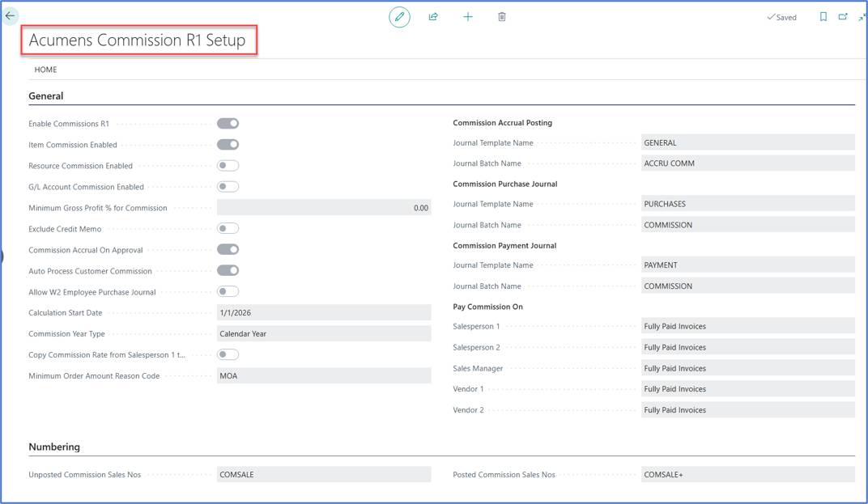The height and width of the screenshot is (504, 868).
Task: Click the Calculation Start Date label
Action: pyautogui.click(x=66, y=312)
